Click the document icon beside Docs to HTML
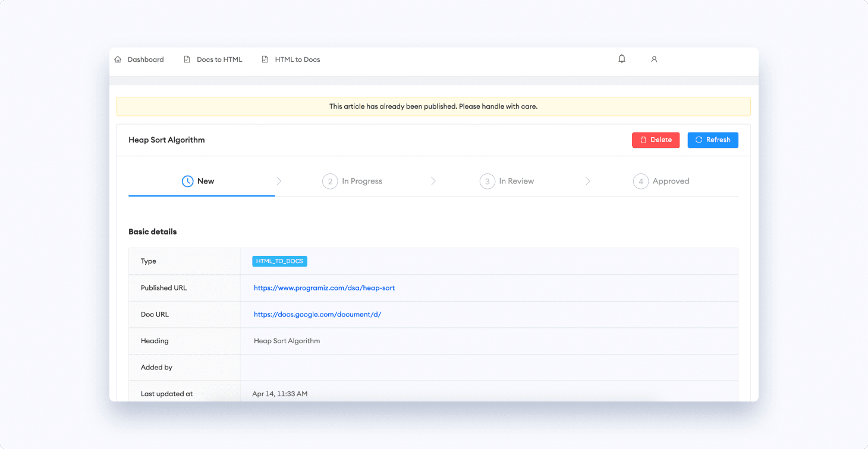The height and width of the screenshot is (449, 868). pos(188,59)
